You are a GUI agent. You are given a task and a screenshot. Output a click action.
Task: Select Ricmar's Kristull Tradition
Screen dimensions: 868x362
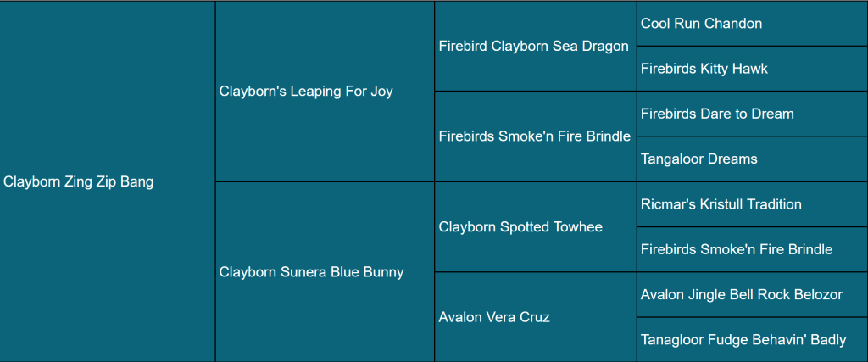[721, 204]
